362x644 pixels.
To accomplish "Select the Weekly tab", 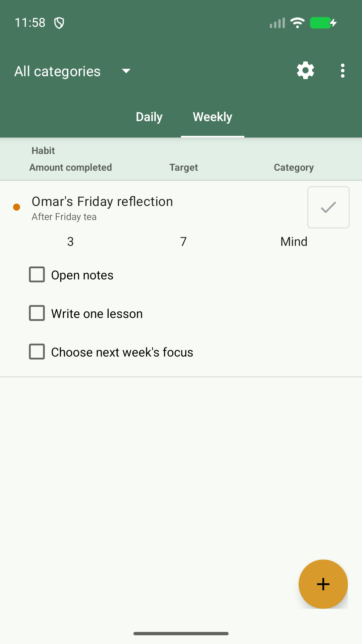I will pos(213,117).
